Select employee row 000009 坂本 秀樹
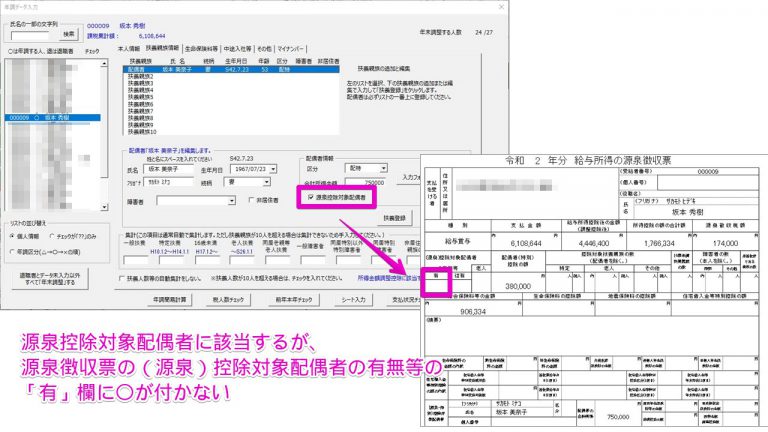 point(53,118)
